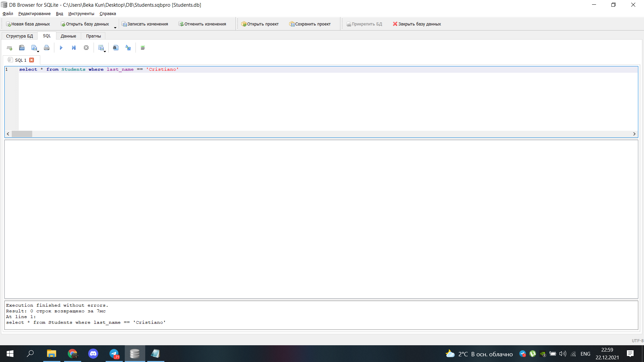Open find in editor via binoculars icon

(x=116, y=48)
